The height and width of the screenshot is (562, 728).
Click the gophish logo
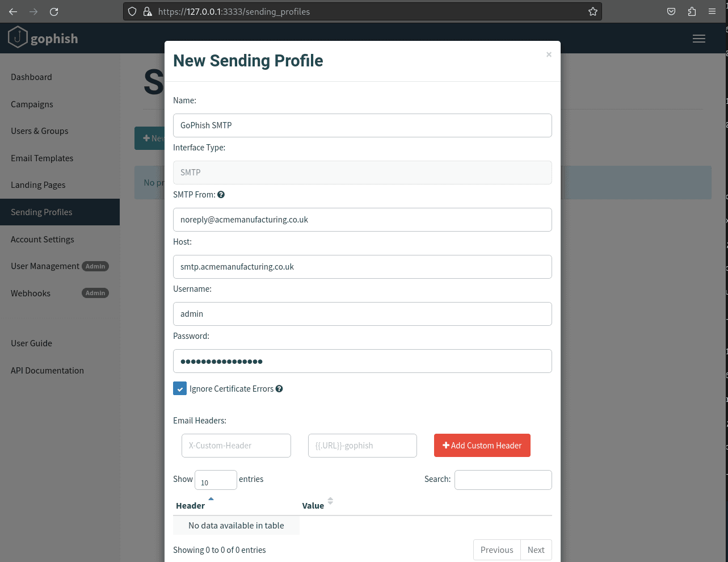pos(43,38)
